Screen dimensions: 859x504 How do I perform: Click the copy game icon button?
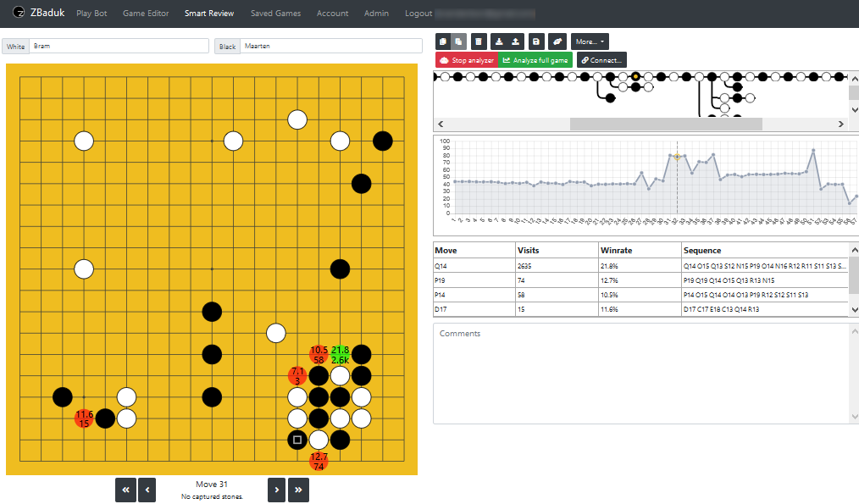coord(443,42)
